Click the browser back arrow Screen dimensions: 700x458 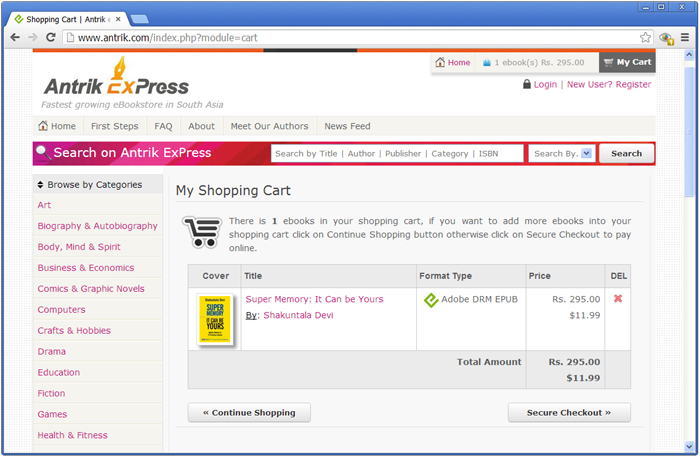pos(15,37)
